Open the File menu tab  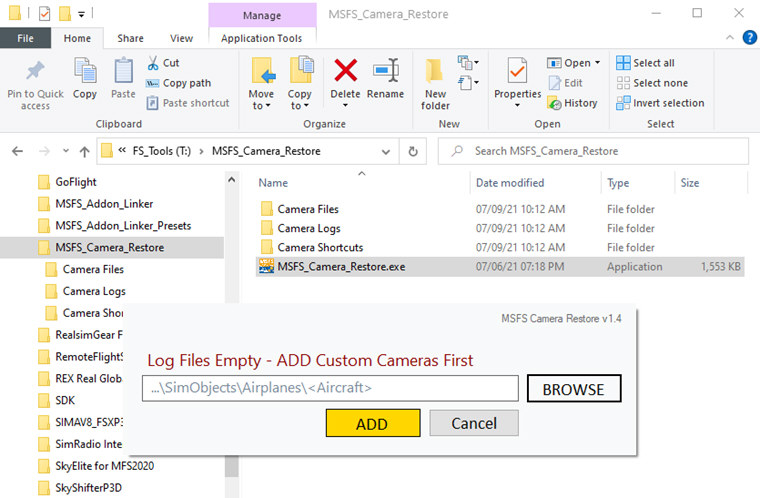26,38
